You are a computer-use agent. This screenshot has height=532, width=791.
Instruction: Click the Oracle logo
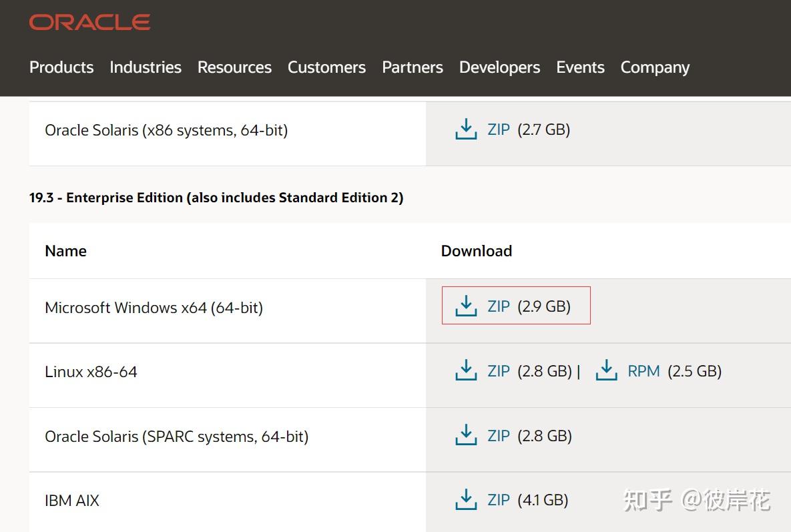tap(89, 23)
